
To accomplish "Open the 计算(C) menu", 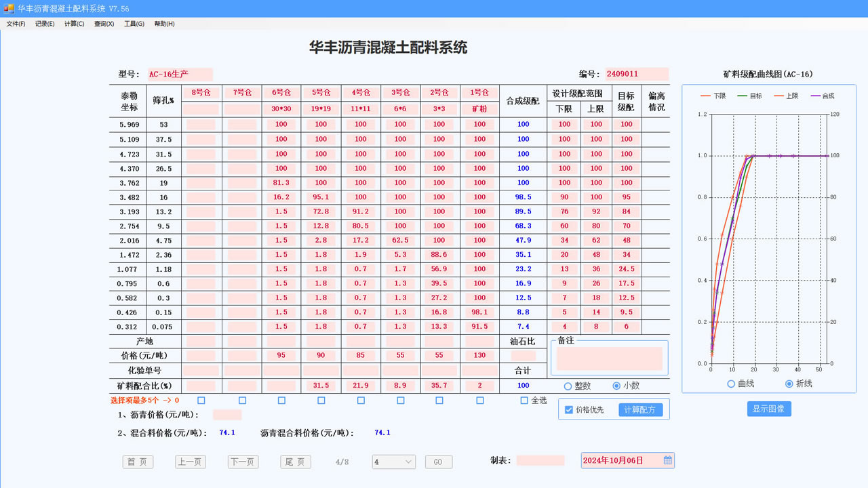I will pos(73,22).
